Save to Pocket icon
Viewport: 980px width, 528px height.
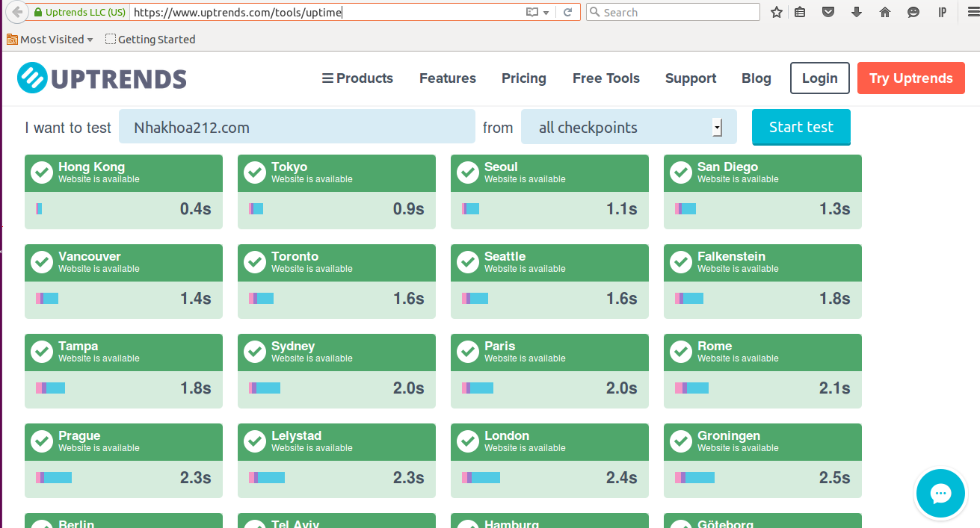point(828,12)
